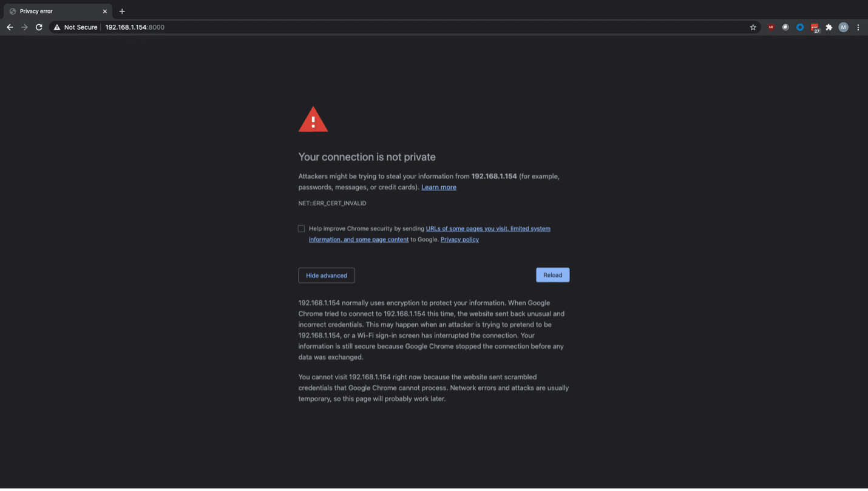Go back using the browser back arrow
Image resolution: width=868 pixels, height=491 pixels.
click(x=10, y=27)
